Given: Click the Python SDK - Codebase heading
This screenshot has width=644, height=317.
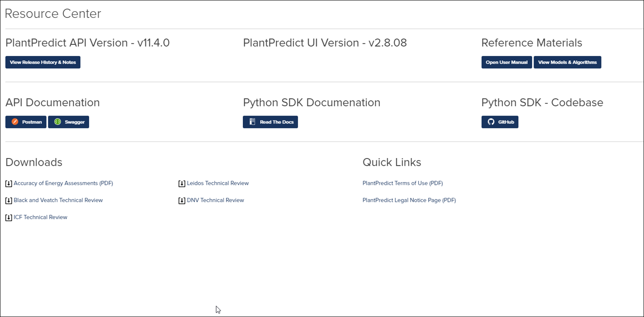Looking at the screenshot, I should (542, 102).
